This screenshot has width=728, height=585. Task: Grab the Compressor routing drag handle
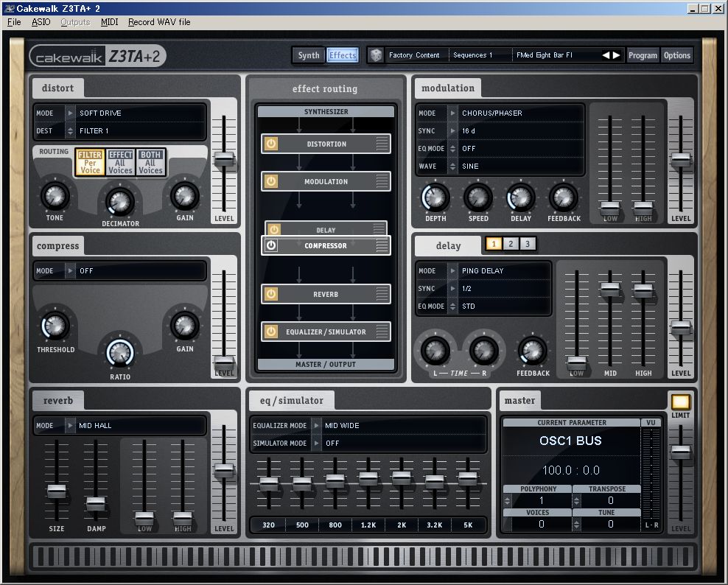click(x=382, y=245)
